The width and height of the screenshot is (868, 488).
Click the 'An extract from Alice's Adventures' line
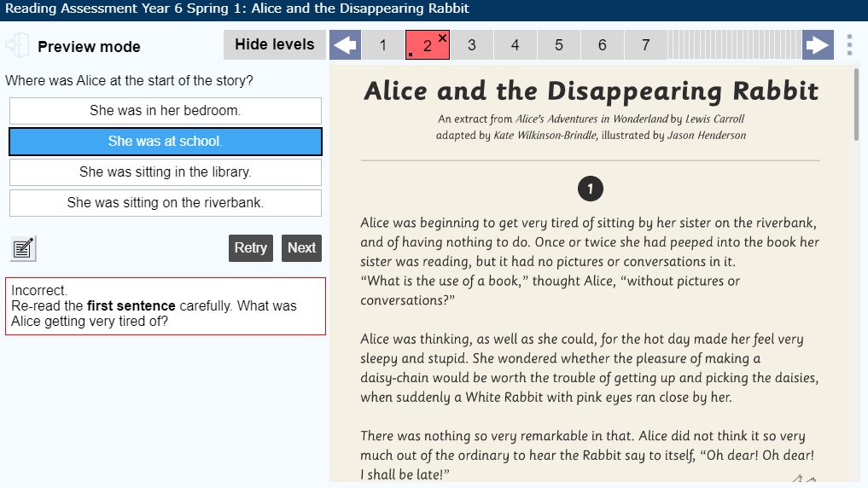click(591, 119)
